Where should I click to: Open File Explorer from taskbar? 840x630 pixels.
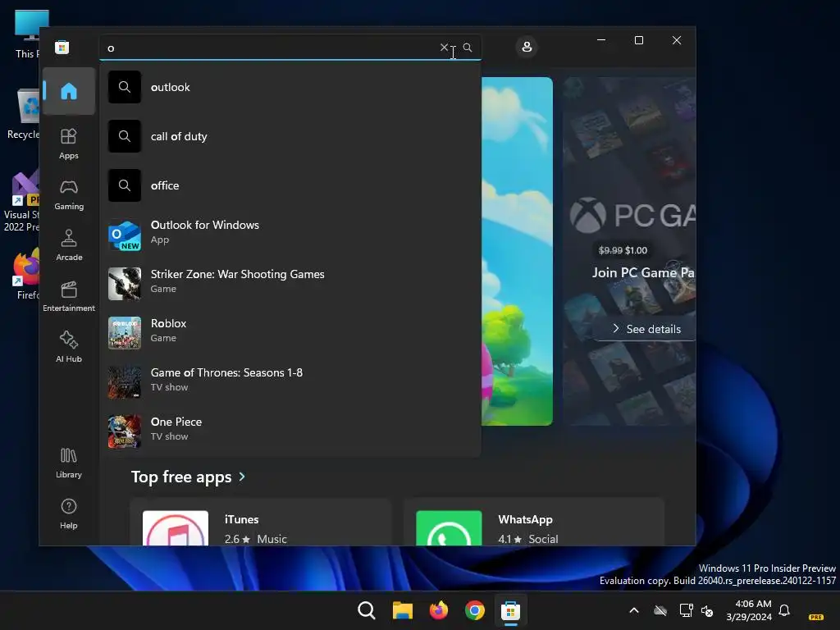[x=402, y=610]
